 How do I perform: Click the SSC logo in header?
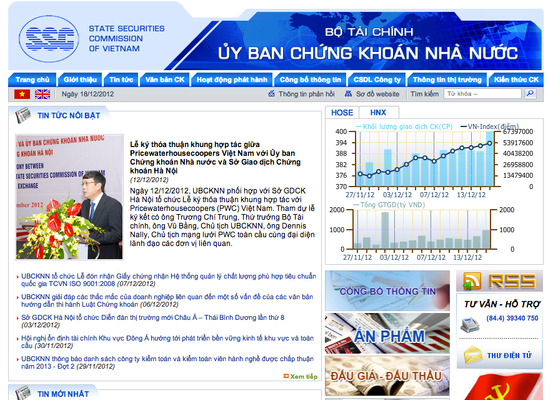point(49,39)
